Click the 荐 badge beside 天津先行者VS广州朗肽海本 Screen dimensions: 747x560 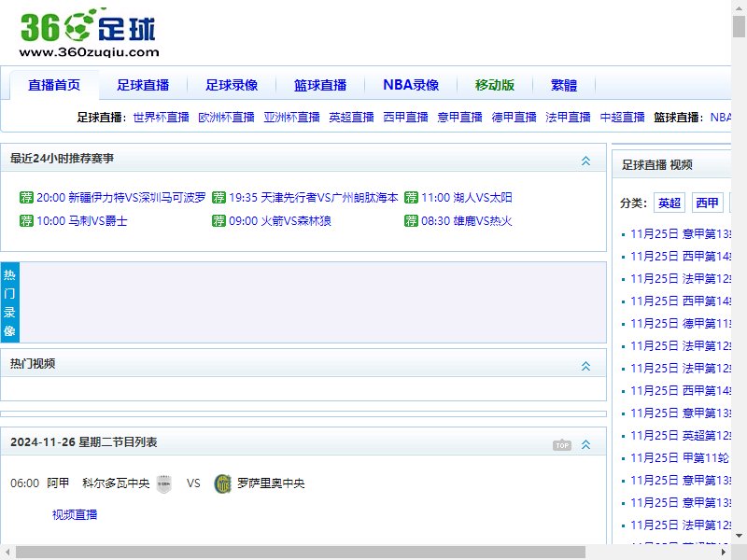tap(218, 197)
